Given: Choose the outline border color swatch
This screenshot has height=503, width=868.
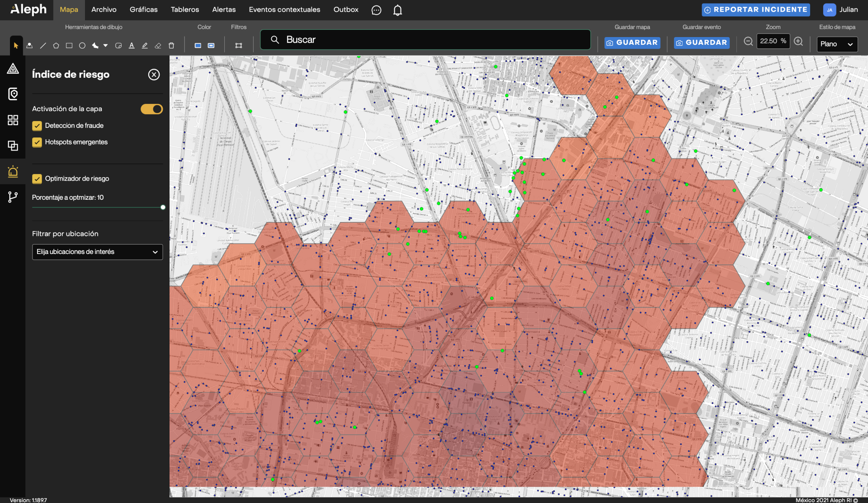Looking at the screenshot, I should coord(211,45).
